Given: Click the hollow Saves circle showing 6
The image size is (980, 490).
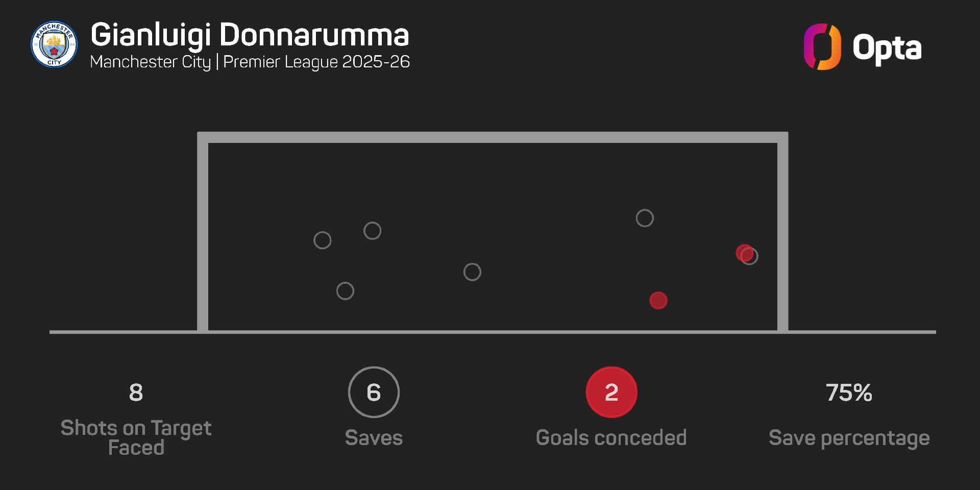Looking at the screenshot, I should coord(374,392).
